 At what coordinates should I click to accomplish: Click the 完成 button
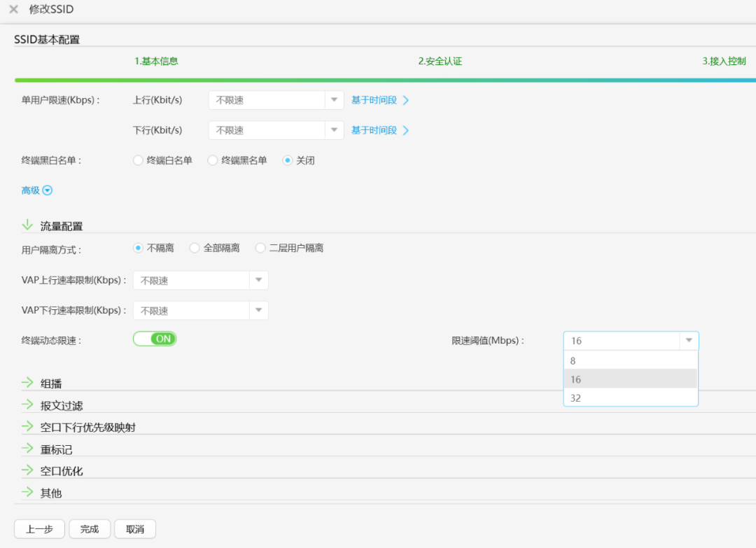(90, 529)
